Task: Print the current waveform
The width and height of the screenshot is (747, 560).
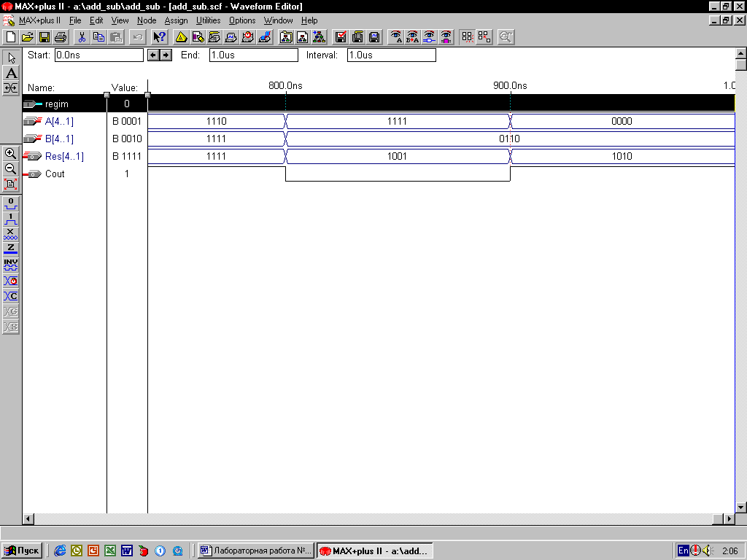Action: [x=61, y=37]
